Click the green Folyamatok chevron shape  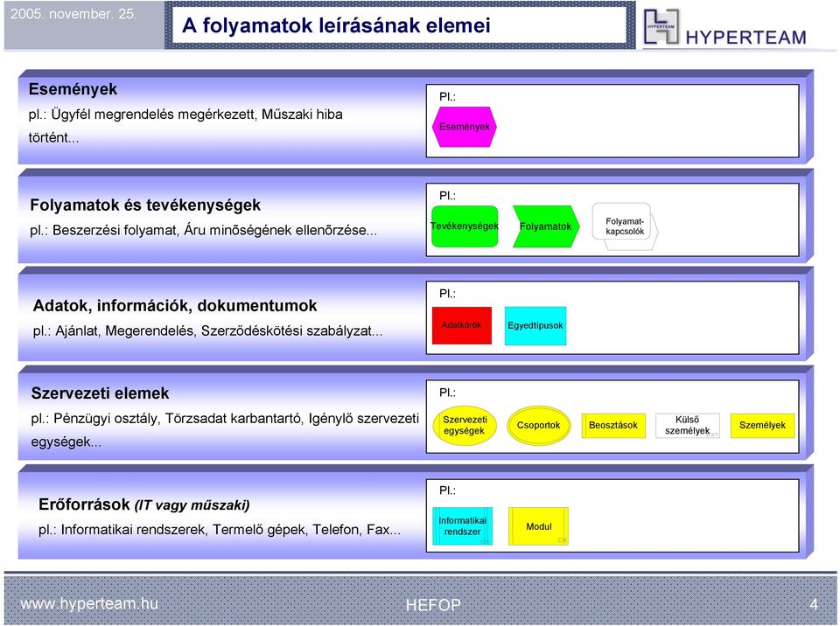tap(546, 226)
